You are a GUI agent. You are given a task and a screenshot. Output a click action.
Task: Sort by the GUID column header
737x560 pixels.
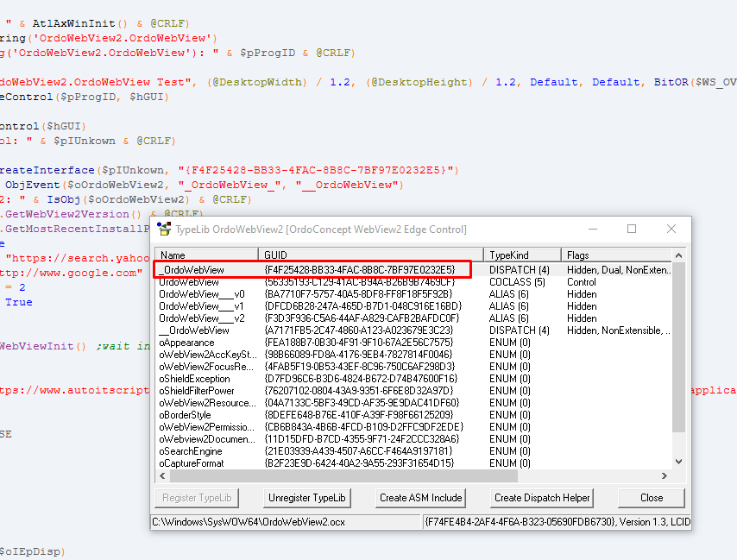[x=371, y=255]
